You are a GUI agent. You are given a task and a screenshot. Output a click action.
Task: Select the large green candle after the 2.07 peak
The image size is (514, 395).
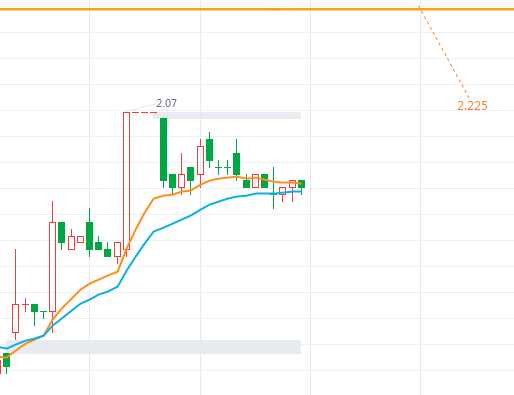click(163, 152)
